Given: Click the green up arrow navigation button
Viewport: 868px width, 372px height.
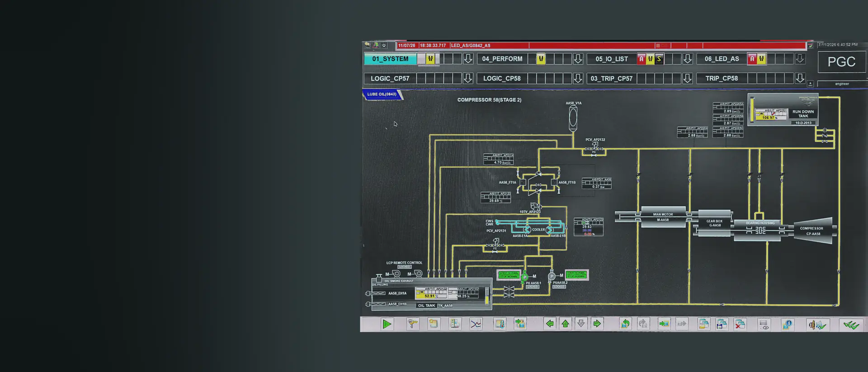Looking at the screenshot, I should (x=566, y=324).
